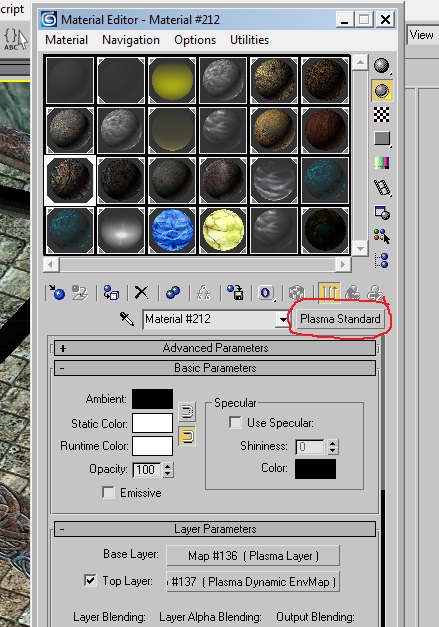
Task: Click the Make Preview filmstrip icon
Action: (382, 188)
